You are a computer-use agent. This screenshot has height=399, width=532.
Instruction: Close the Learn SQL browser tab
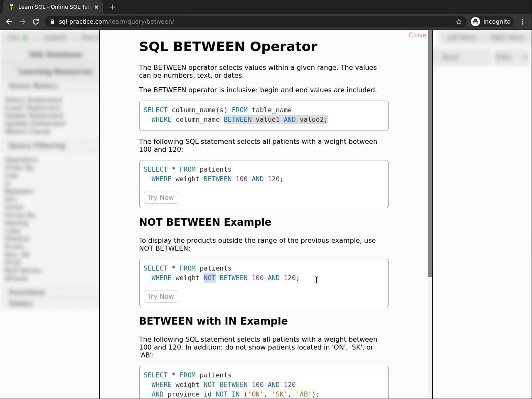click(x=96, y=7)
